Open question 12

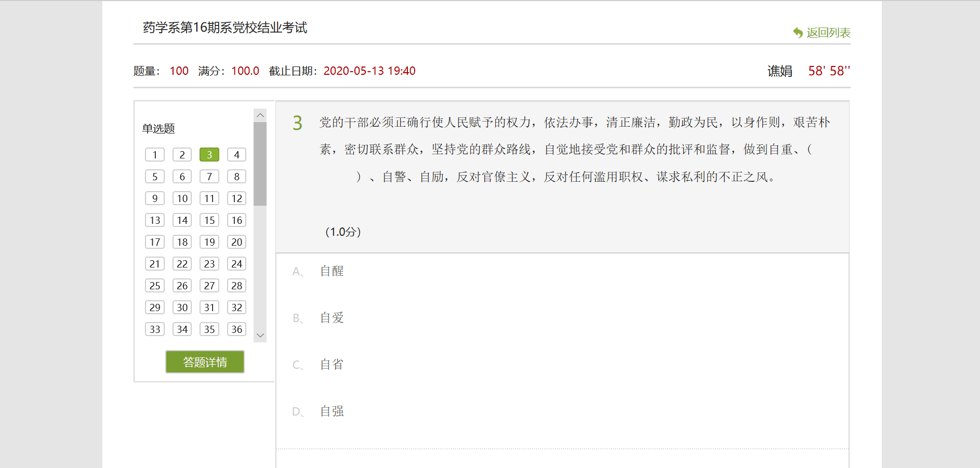pyautogui.click(x=236, y=198)
